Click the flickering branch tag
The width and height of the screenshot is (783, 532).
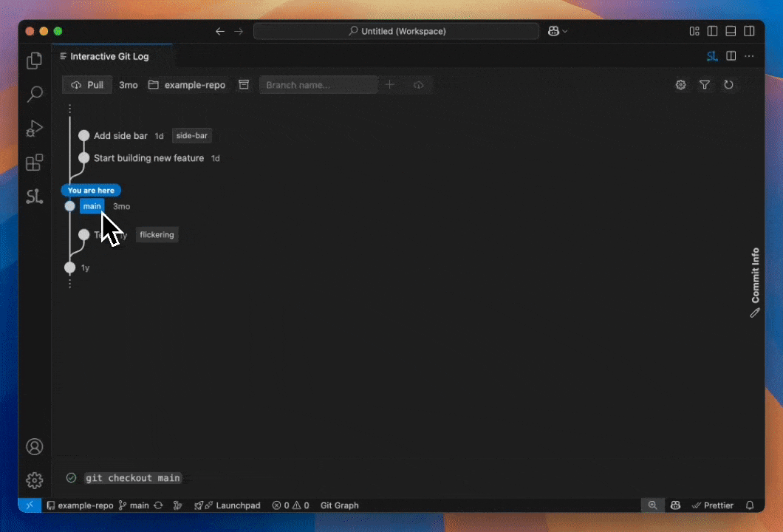click(157, 235)
